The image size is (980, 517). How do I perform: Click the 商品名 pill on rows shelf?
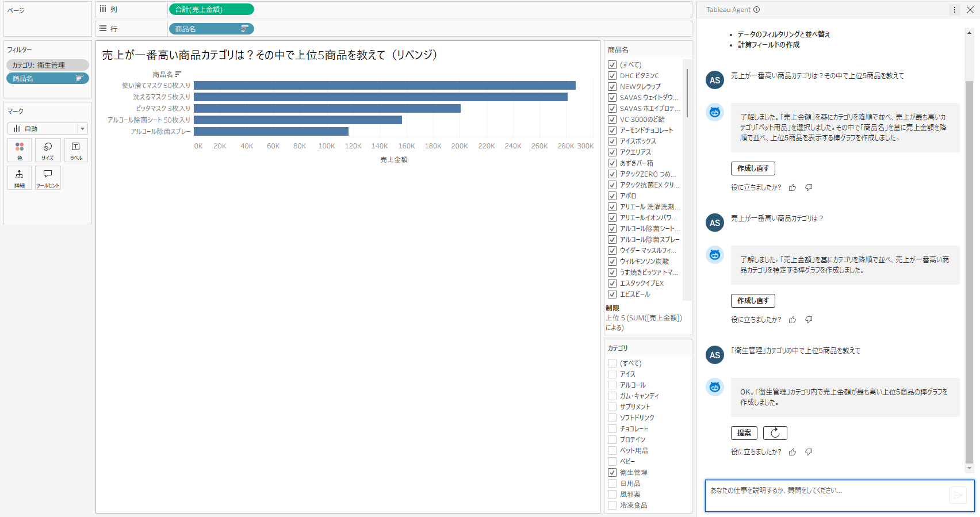click(212, 29)
